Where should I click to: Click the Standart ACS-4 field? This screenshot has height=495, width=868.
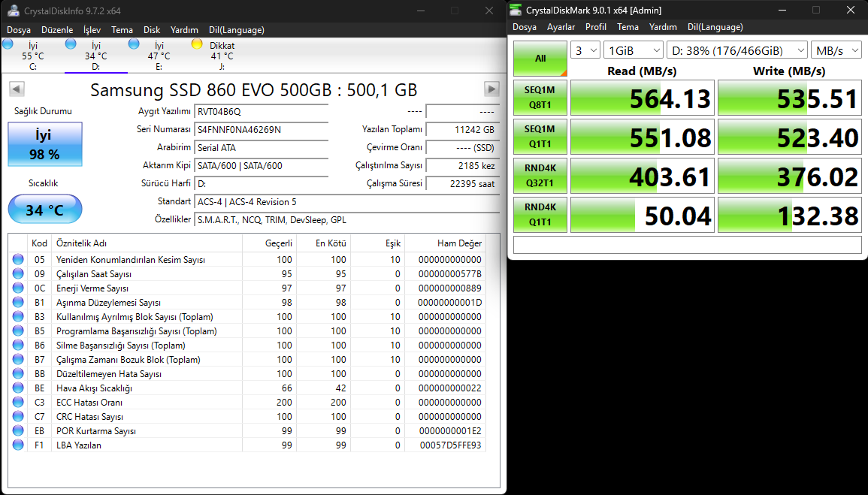click(347, 202)
